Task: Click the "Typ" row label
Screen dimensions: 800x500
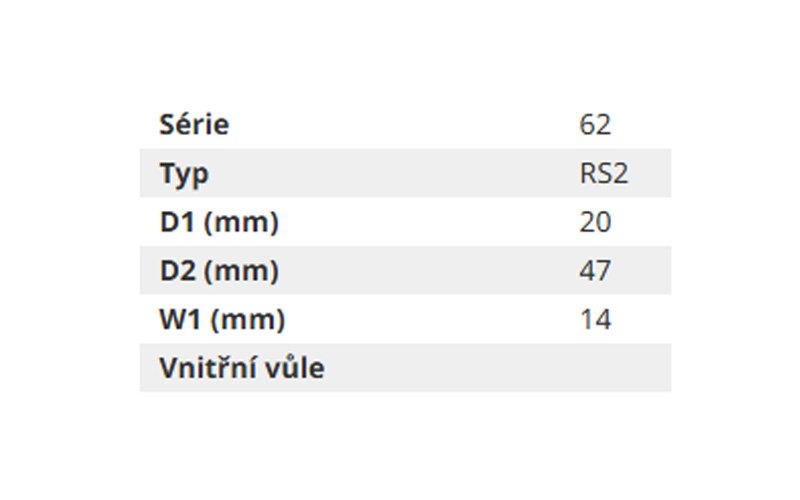Action: 184,174
